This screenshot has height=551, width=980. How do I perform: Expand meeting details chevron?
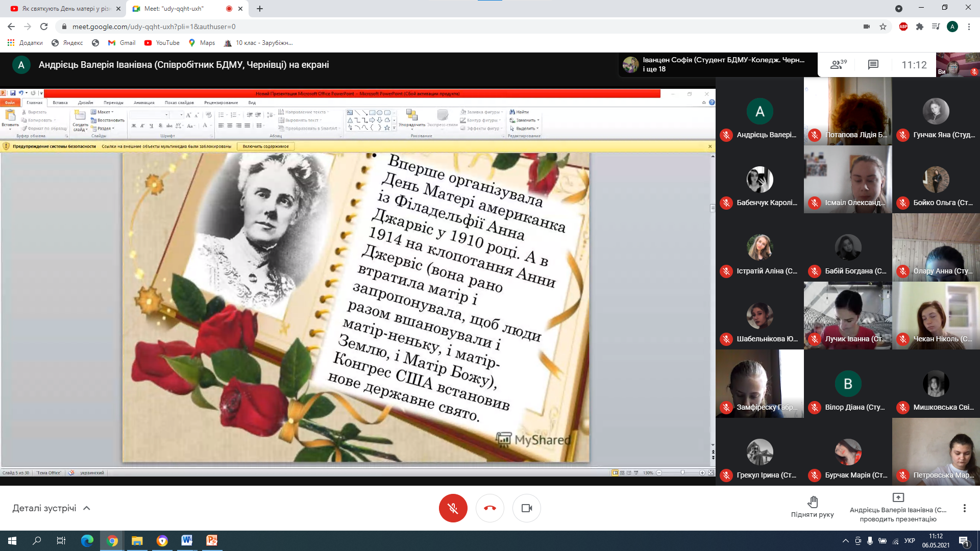click(87, 508)
